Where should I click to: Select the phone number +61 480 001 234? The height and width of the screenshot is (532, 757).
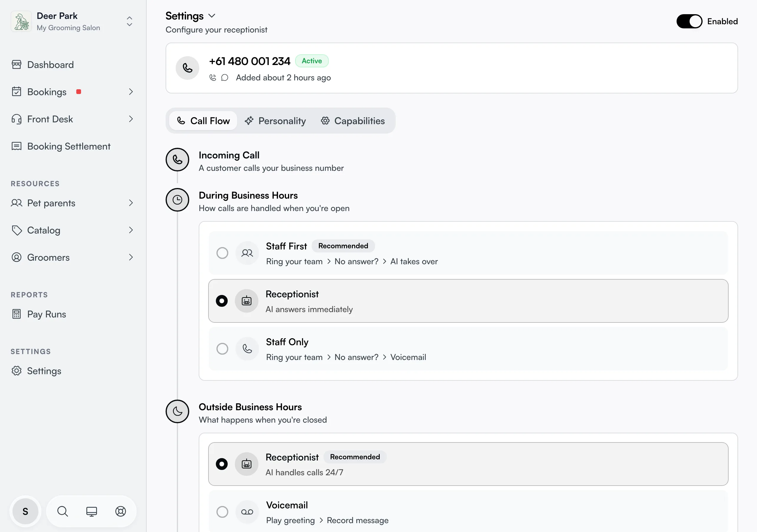coord(250,61)
